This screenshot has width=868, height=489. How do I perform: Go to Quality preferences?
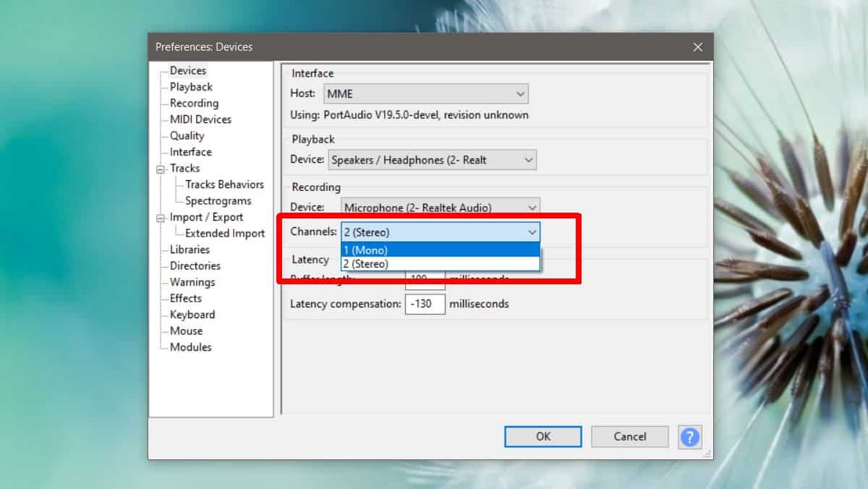[x=187, y=136]
